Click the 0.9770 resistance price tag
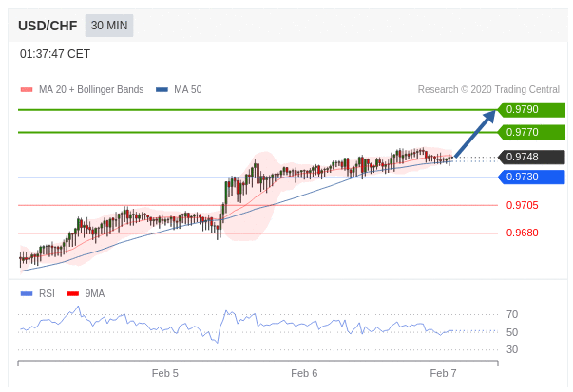This screenshot has width=573, height=392. coord(532,132)
